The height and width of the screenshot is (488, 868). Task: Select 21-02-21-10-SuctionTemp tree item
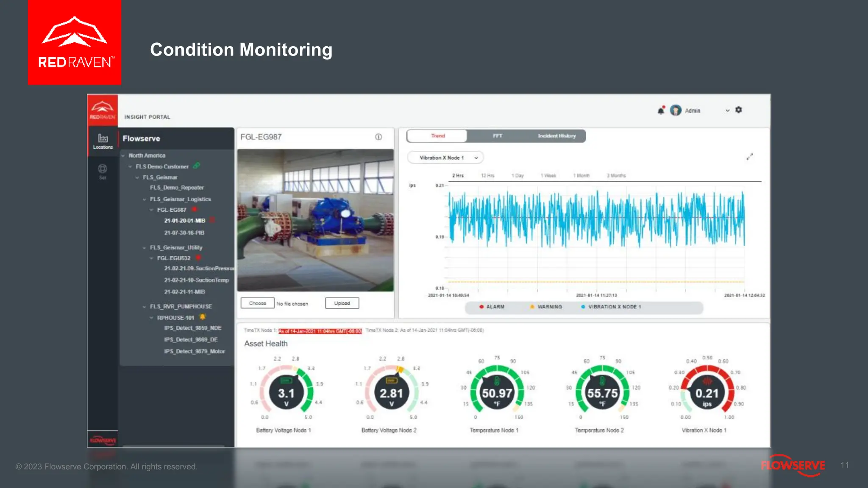click(x=196, y=280)
